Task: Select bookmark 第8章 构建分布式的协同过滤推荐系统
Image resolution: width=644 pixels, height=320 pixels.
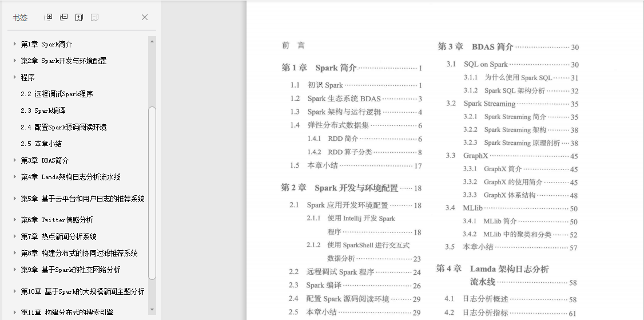Action: (x=79, y=253)
